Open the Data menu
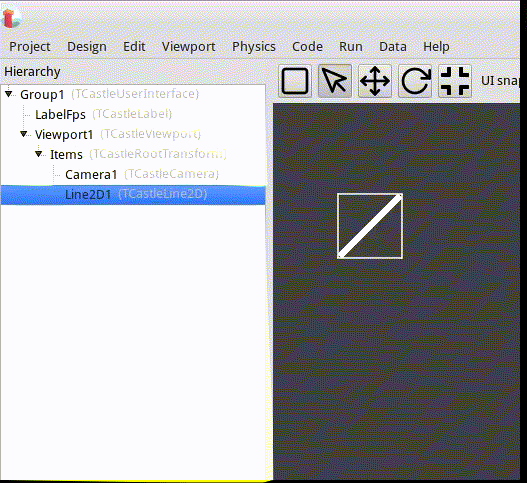The width and height of the screenshot is (527, 483). [x=393, y=46]
